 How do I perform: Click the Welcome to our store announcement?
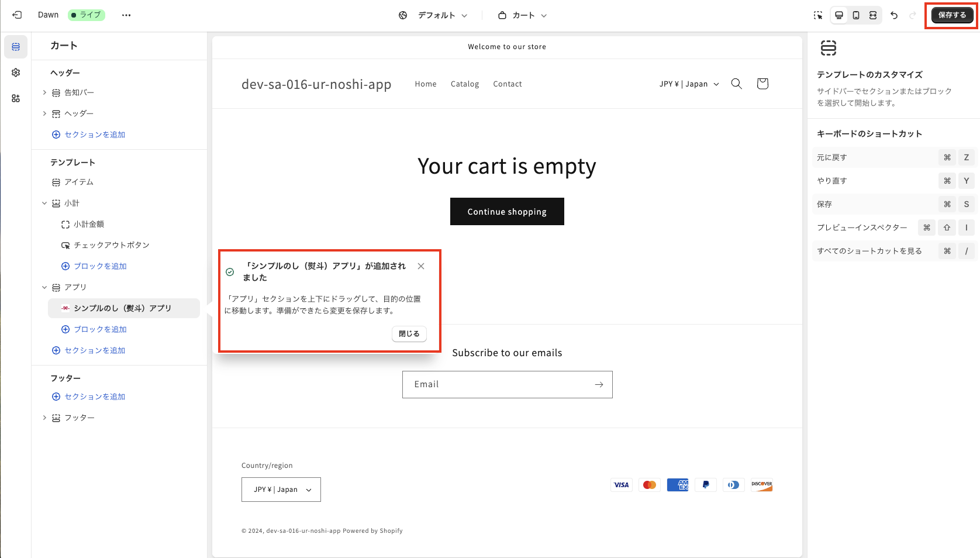[507, 47]
